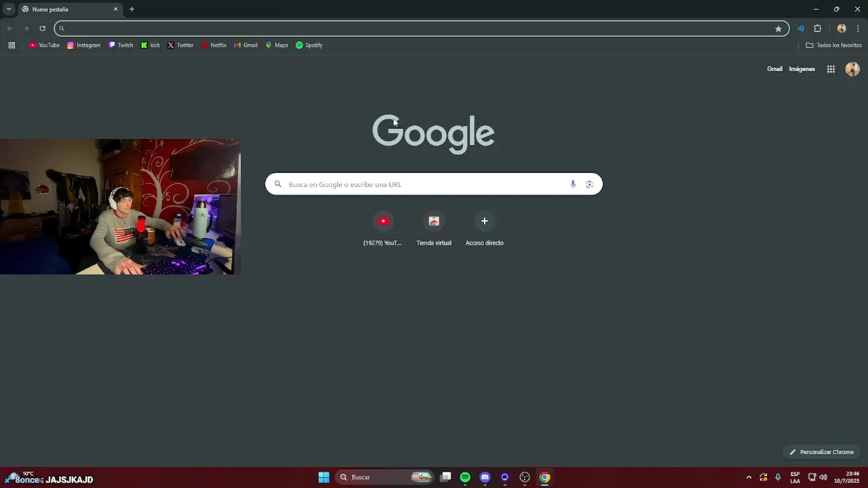The image size is (868, 488).
Task: Click the Imágenes link
Action: point(802,69)
